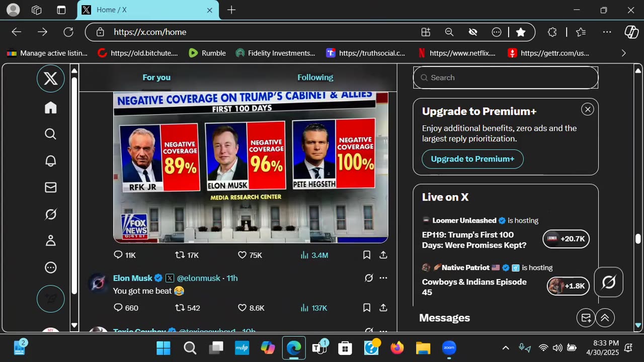The image size is (644, 362).
Task: Open Firefox from the taskbar
Action: [397, 348]
